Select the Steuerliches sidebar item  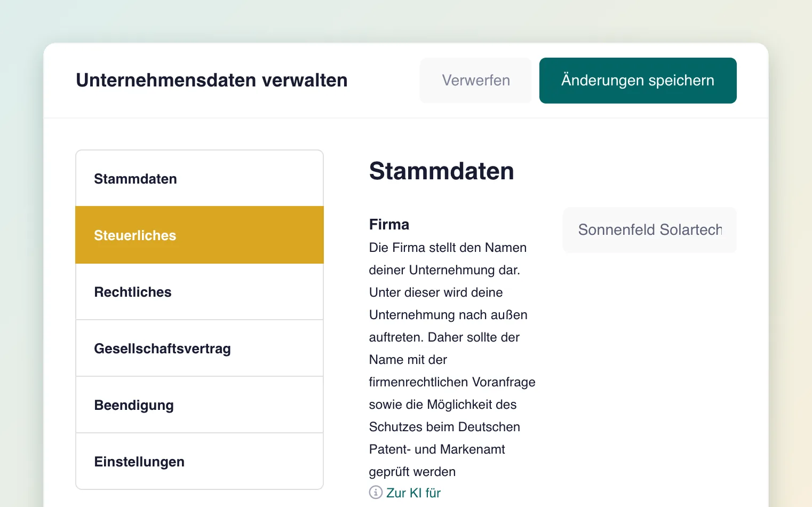click(x=200, y=235)
